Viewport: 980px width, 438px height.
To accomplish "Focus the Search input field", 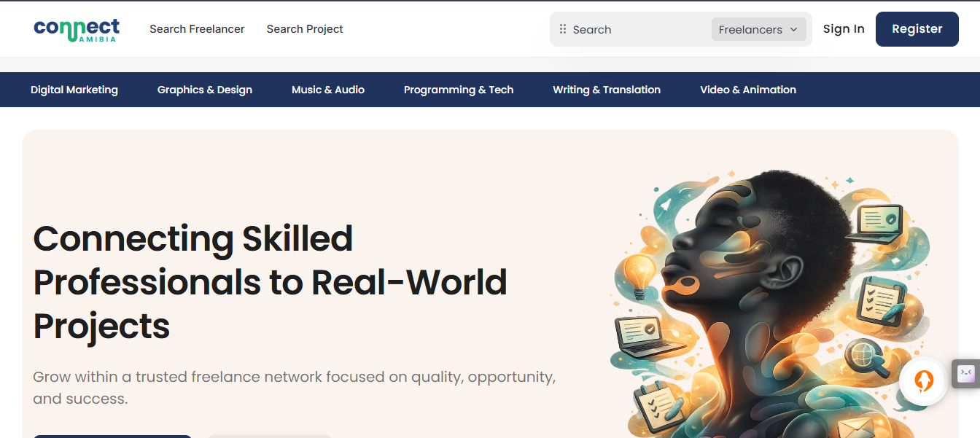I will [x=638, y=29].
